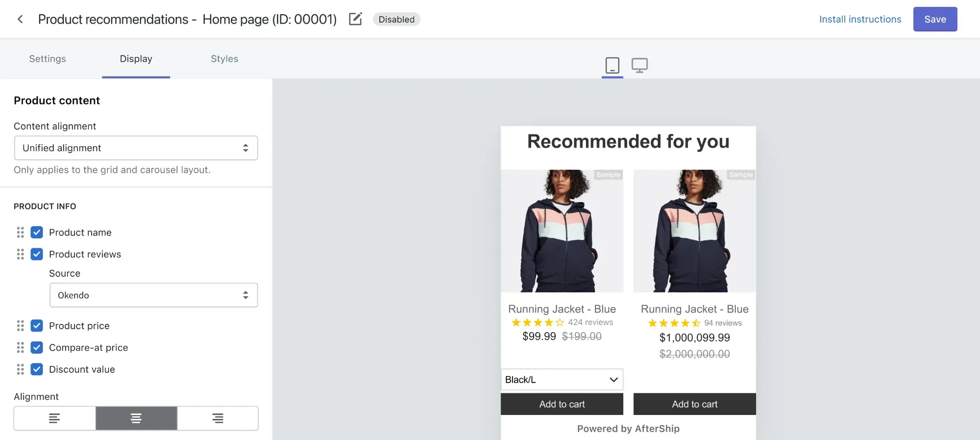Uncheck the Product reviews checkbox
The image size is (980, 440).
pos(37,254)
